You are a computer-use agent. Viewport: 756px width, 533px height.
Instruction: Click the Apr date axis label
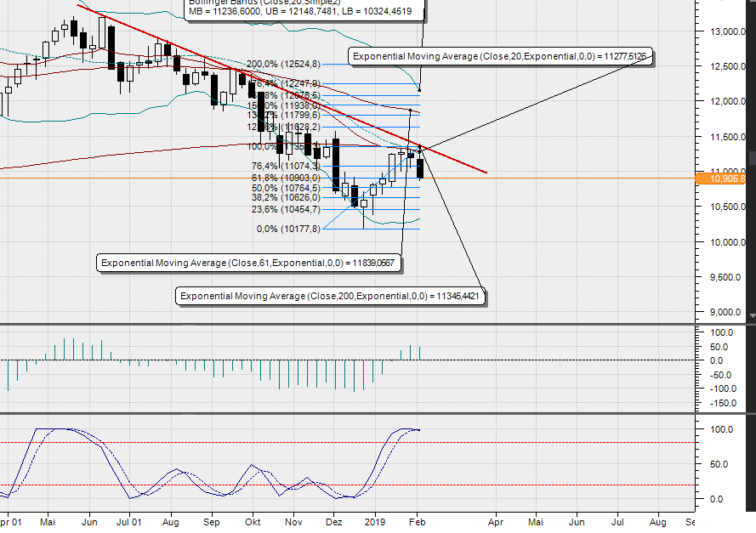[495, 523]
